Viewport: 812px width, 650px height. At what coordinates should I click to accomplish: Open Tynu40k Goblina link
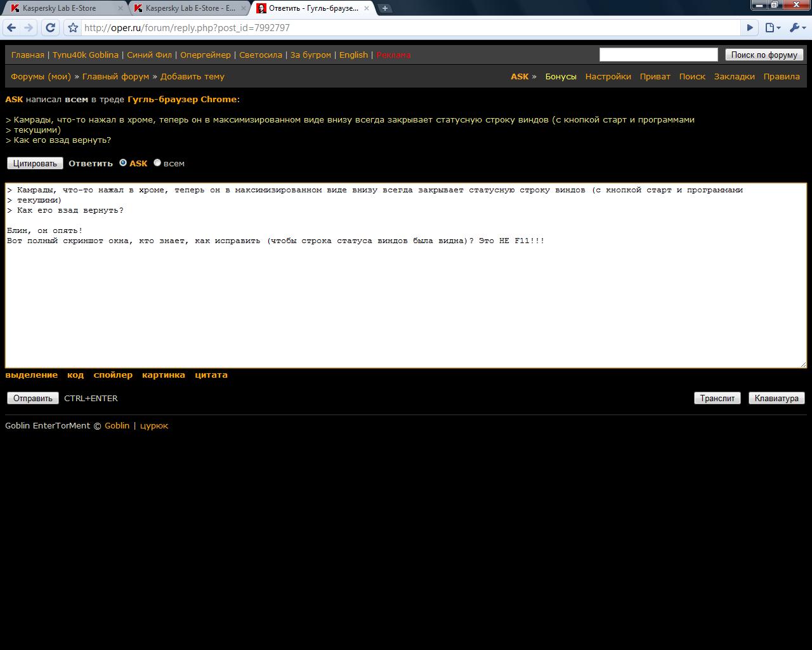tap(86, 55)
